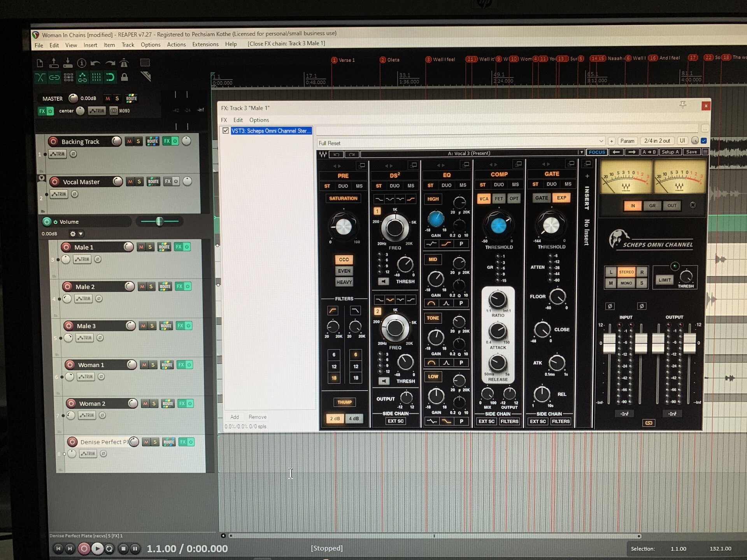747x560 pixels.
Task: Click the plugin's undo arrow button
Action: [336, 154]
